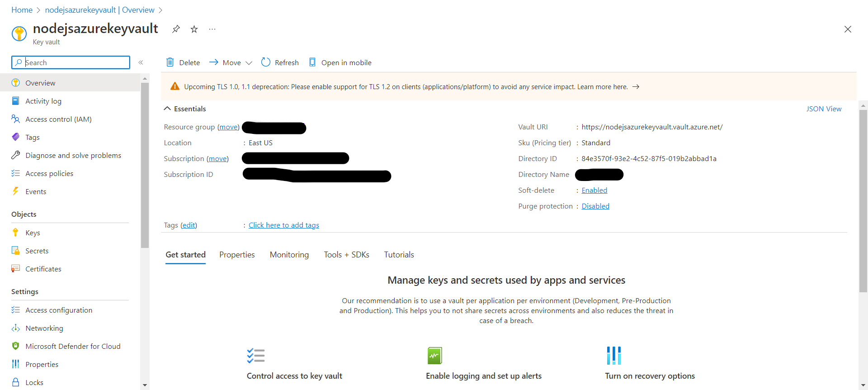The width and height of the screenshot is (868, 390).
Task: Click the Activity log icon
Action: pos(16,101)
